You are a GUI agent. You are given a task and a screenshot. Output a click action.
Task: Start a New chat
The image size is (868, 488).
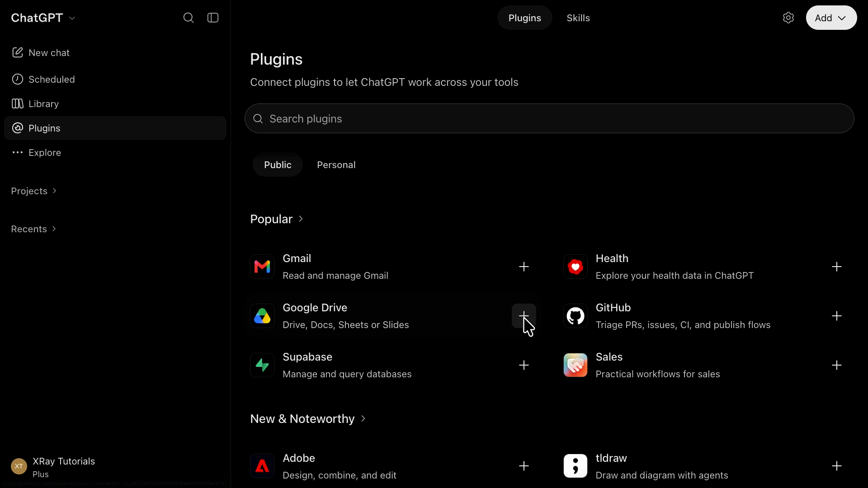115,53
